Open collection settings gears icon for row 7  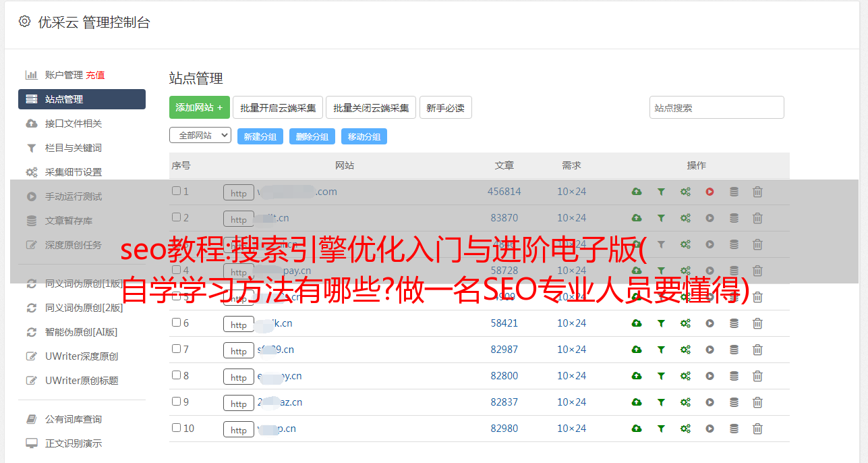click(x=685, y=350)
